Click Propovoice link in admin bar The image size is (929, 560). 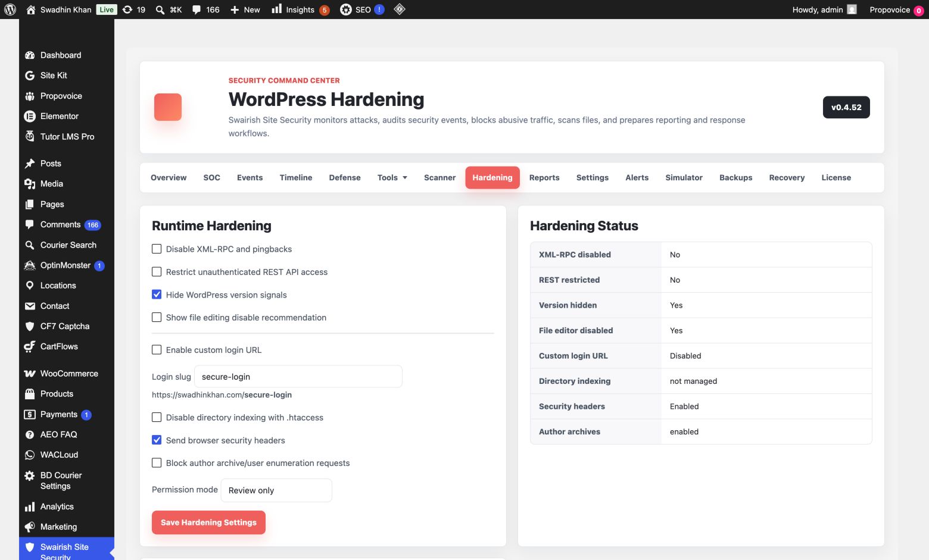890,10
